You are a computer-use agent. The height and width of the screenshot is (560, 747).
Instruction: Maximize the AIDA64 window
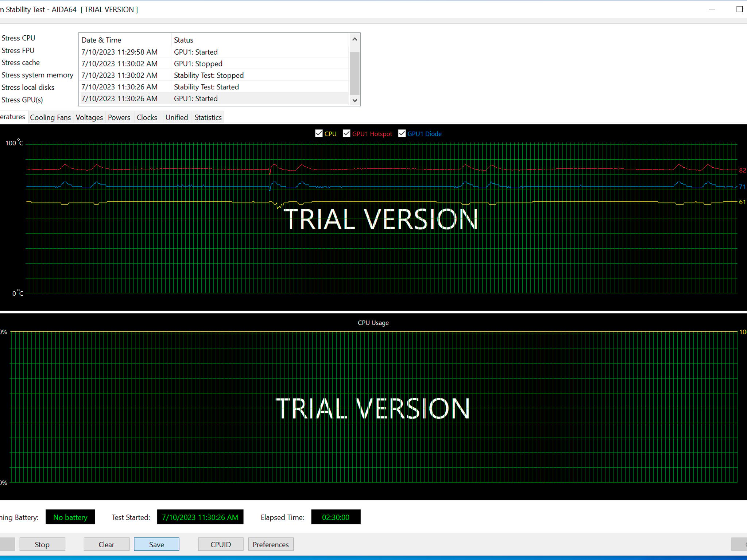click(739, 9)
